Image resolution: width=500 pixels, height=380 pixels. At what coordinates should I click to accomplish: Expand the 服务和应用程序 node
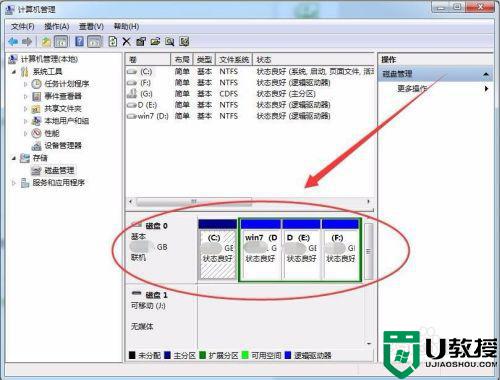pos(14,183)
